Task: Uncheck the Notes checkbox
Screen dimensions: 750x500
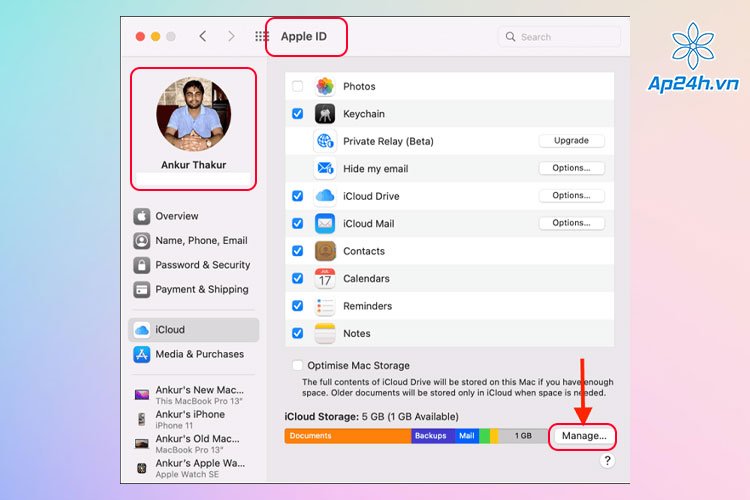Action: click(x=298, y=333)
